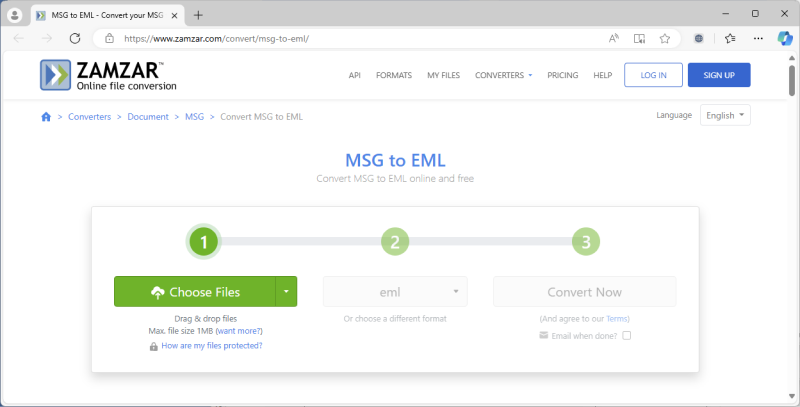Click the browser profile avatar icon
800x407 pixels.
click(15, 15)
